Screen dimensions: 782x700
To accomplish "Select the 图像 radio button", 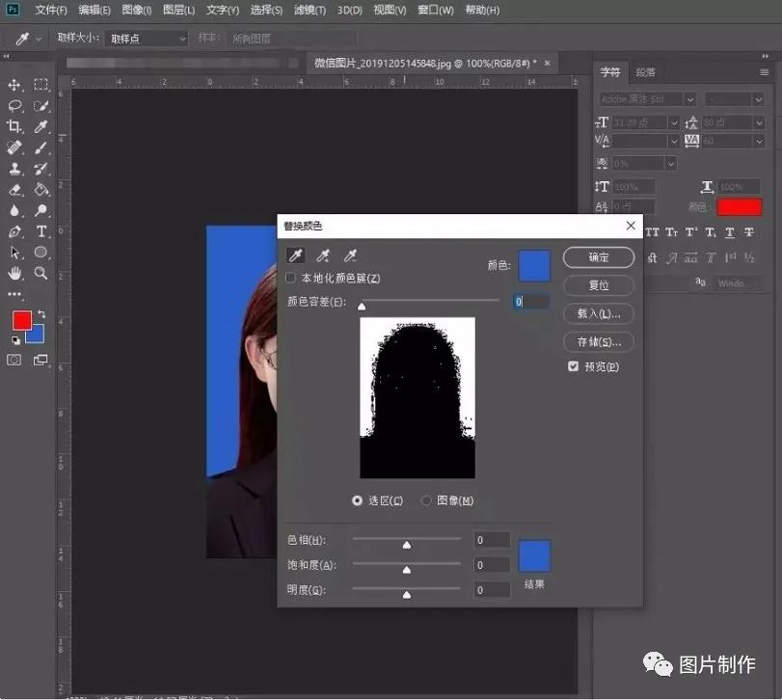I will click(426, 500).
